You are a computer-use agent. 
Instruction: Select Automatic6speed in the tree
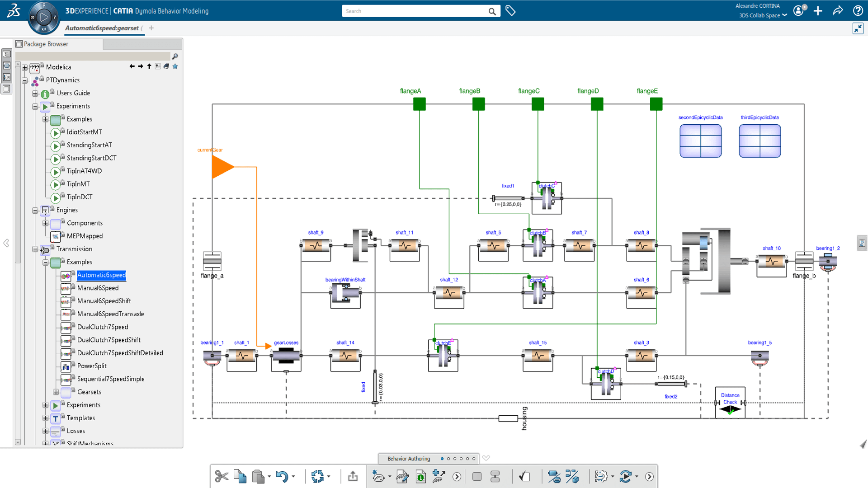(x=102, y=275)
